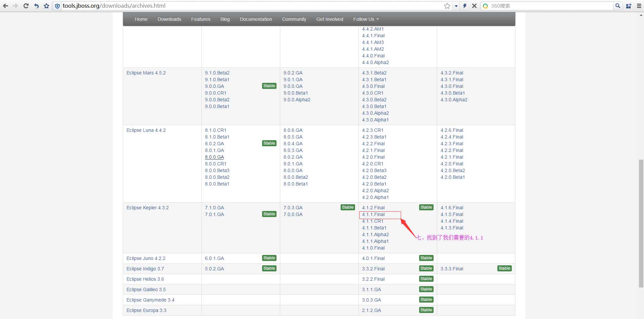The width and height of the screenshot is (644, 319).
Task: Go to Features in navigation bar
Action: (x=201, y=19)
